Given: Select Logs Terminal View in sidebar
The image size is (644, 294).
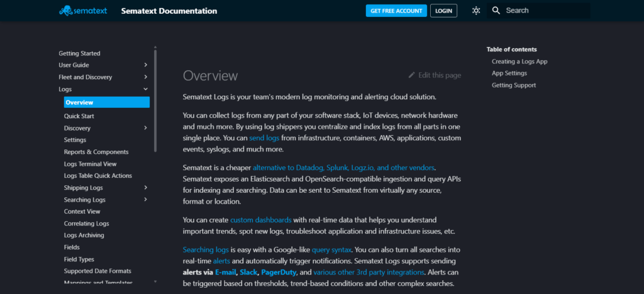Looking at the screenshot, I should coord(90,164).
